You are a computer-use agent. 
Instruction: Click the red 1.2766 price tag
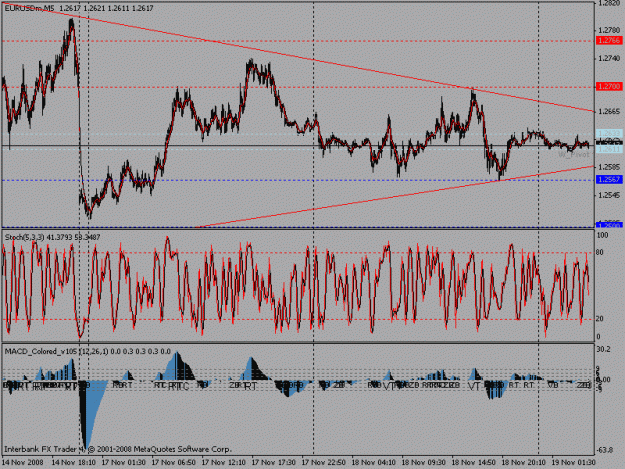coord(609,40)
